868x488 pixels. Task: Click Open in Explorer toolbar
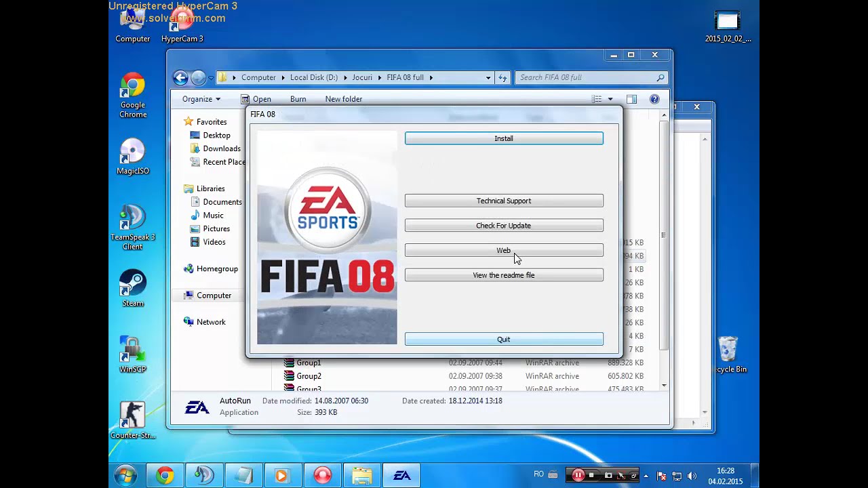pyautogui.click(x=256, y=99)
